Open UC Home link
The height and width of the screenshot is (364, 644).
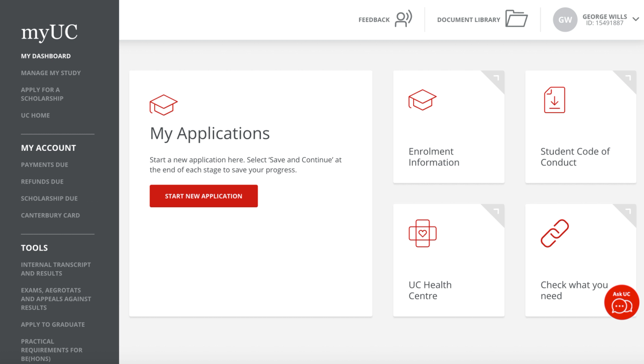pyautogui.click(x=35, y=115)
